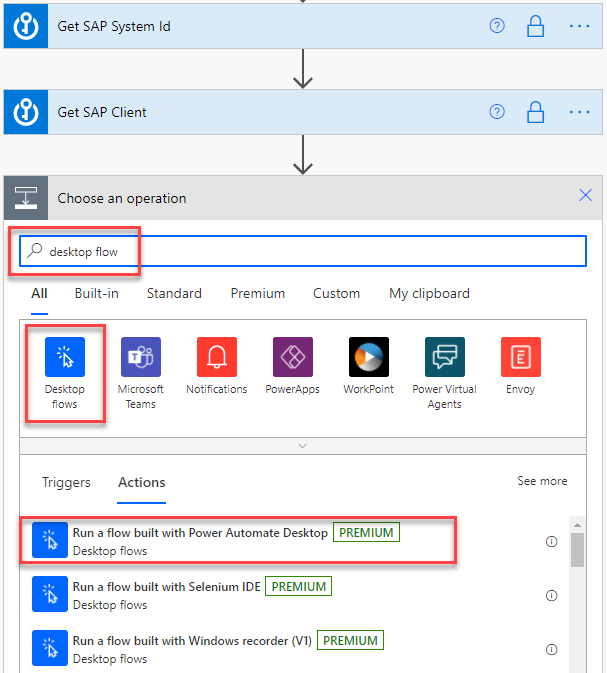
Task: Switch to the Premium tab
Action: 258,294
